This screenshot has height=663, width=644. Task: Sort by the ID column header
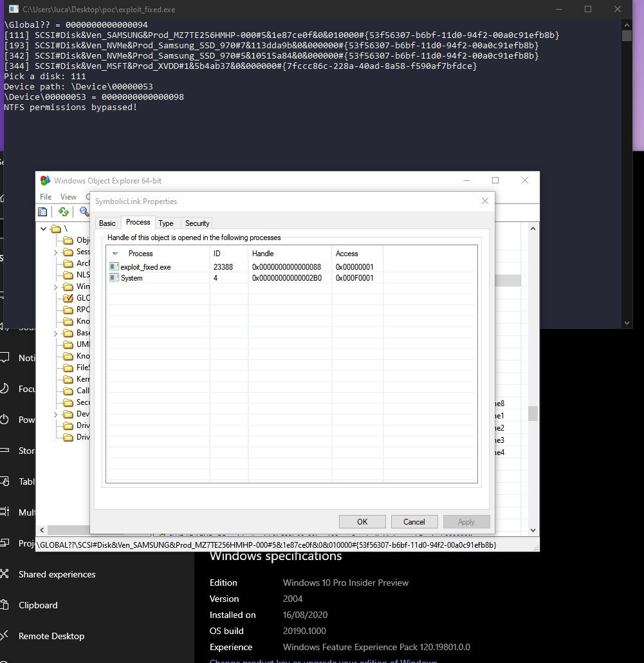229,253
